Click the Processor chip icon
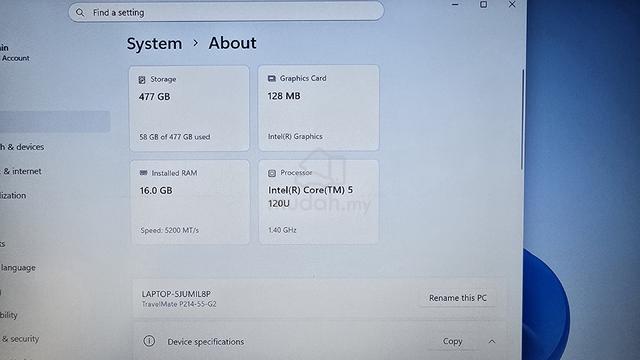This screenshot has height=360, width=640. pyautogui.click(x=272, y=173)
